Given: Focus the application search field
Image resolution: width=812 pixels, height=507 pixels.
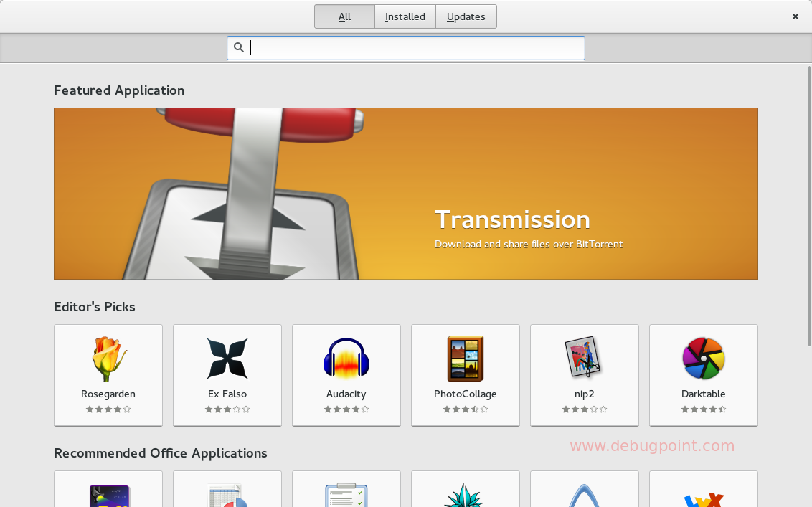Looking at the screenshot, I should pyautogui.click(x=406, y=47).
